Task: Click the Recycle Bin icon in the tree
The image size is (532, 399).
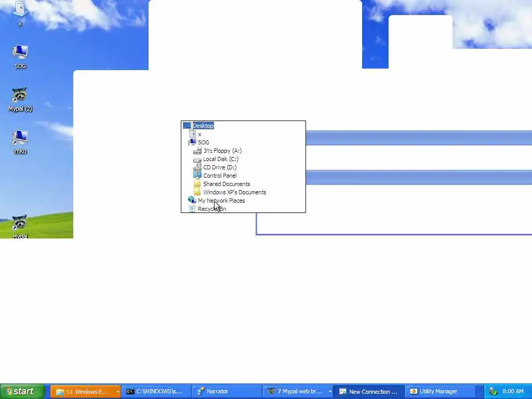Action: [x=192, y=209]
